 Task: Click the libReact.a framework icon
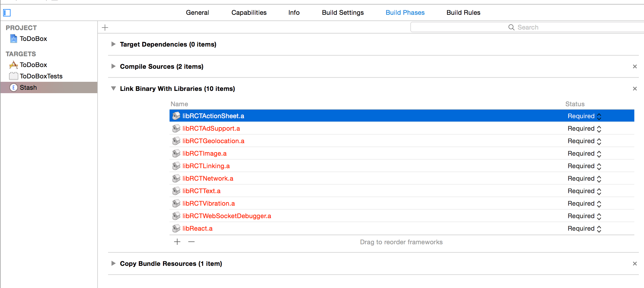[x=176, y=228]
